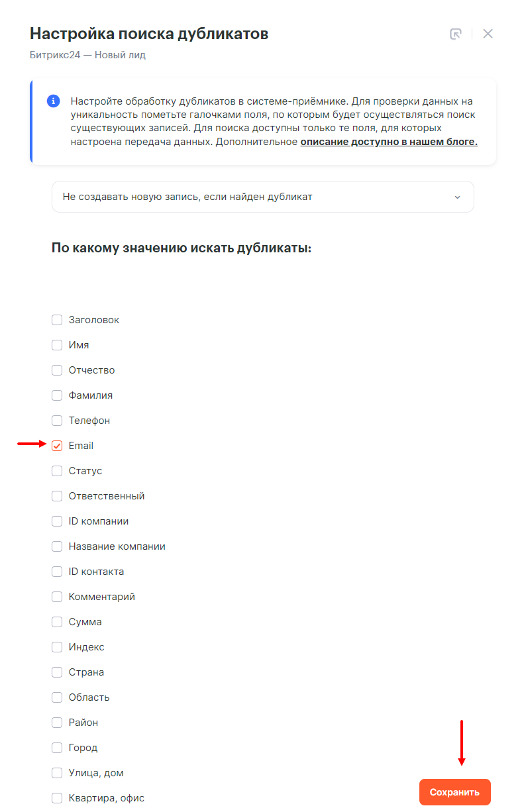This screenshot has height=812, width=524.
Task: Open the blog description link
Action: click(389, 142)
